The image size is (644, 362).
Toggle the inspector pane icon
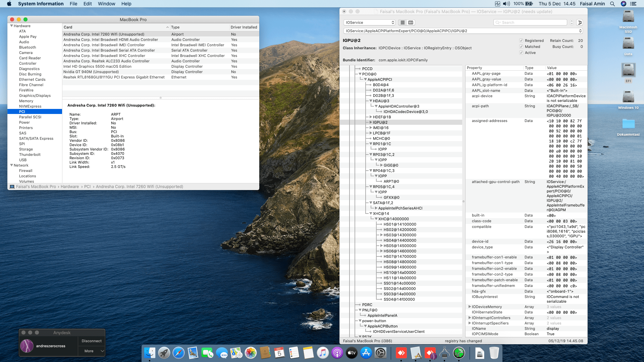(x=580, y=22)
